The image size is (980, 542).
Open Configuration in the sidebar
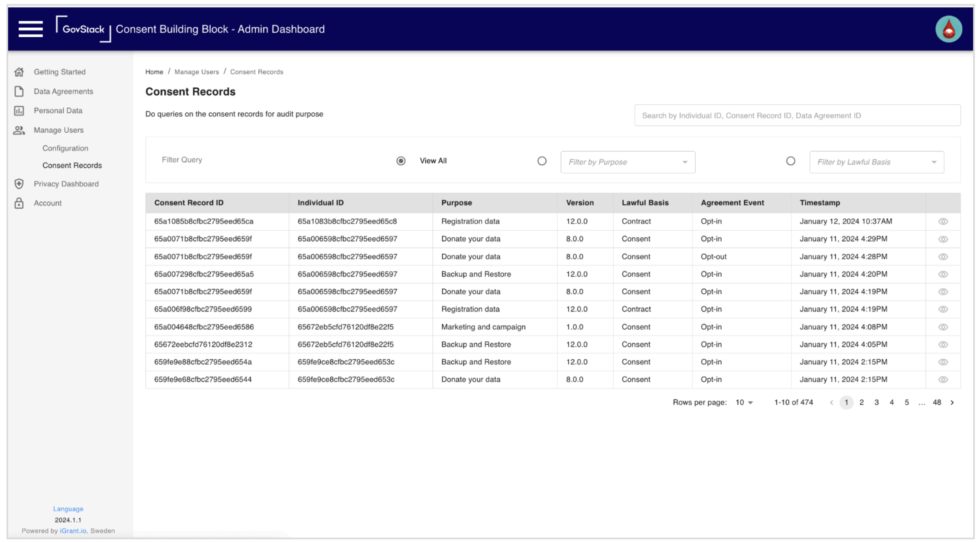(65, 148)
